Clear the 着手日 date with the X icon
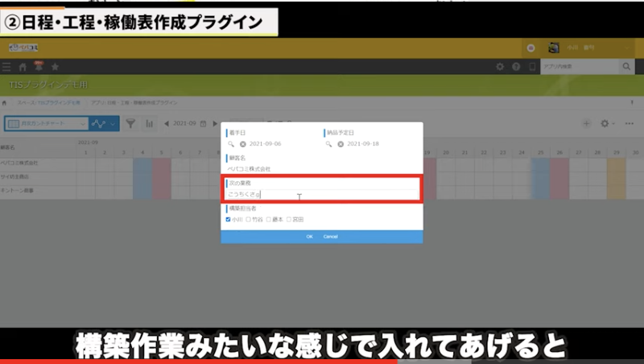 tap(243, 144)
